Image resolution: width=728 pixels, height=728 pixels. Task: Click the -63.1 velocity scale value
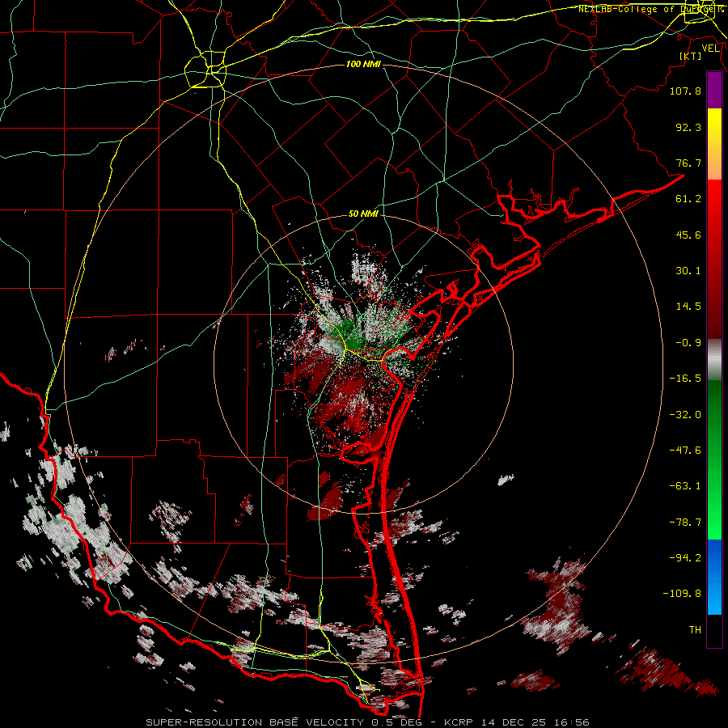685,485
